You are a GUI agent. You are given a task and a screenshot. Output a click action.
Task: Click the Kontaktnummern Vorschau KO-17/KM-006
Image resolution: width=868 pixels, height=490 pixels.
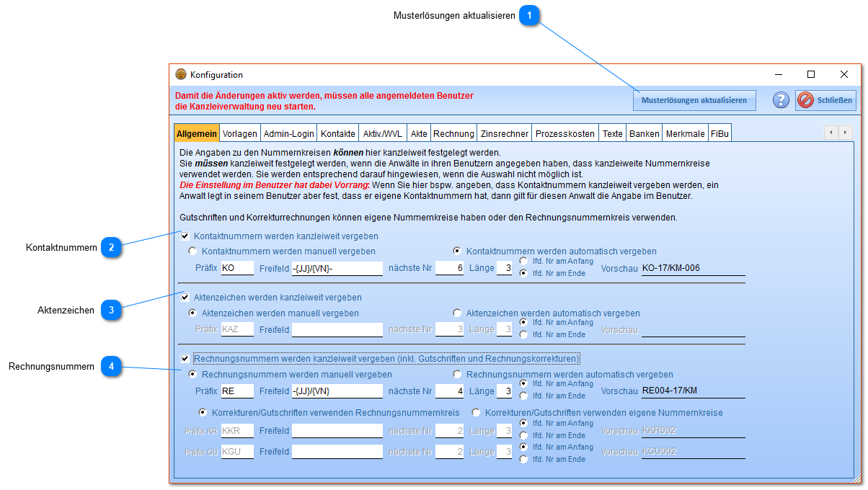693,268
